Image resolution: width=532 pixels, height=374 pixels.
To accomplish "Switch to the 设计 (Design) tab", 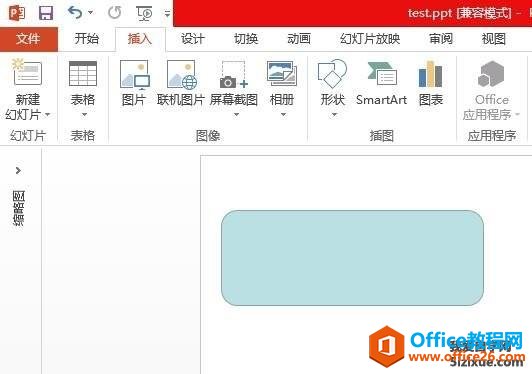I will pos(193,39).
